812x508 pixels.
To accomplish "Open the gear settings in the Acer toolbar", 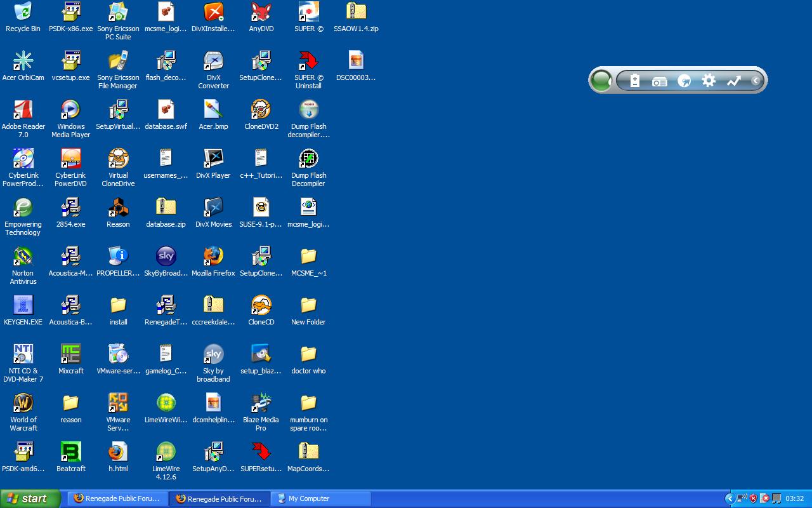I will coord(709,81).
